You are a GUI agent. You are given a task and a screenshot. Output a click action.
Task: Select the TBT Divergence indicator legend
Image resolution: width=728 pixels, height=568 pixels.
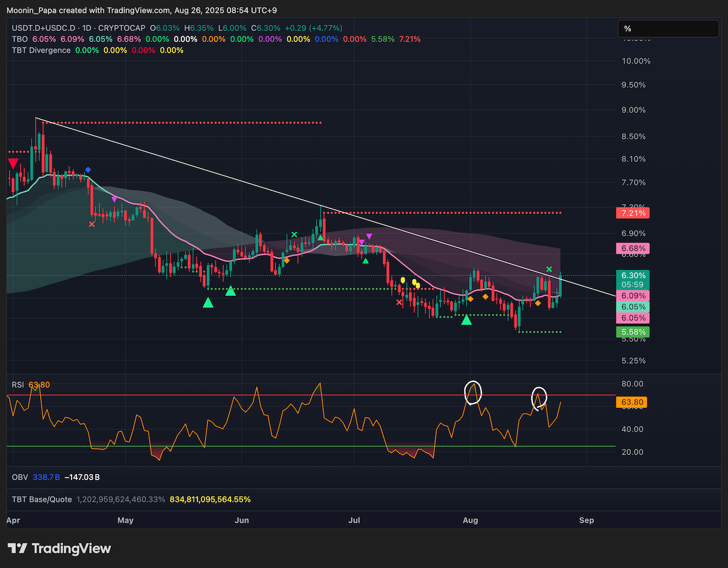point(41,50)
